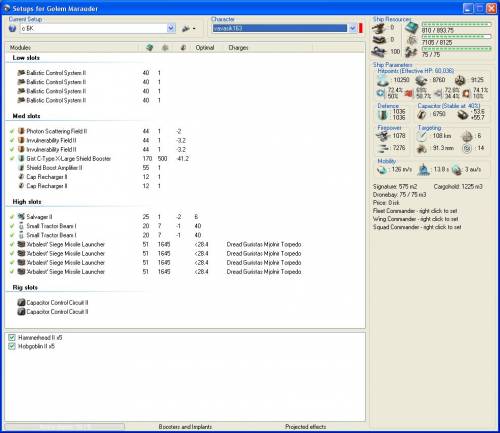
Task: Sort by the Optimal column header
Action: [x=205, y=48]
